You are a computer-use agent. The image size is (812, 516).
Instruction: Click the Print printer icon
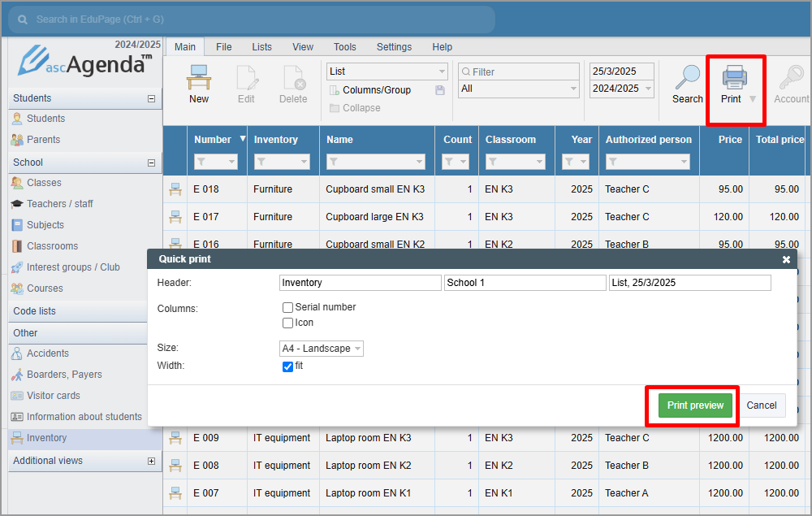734,78
